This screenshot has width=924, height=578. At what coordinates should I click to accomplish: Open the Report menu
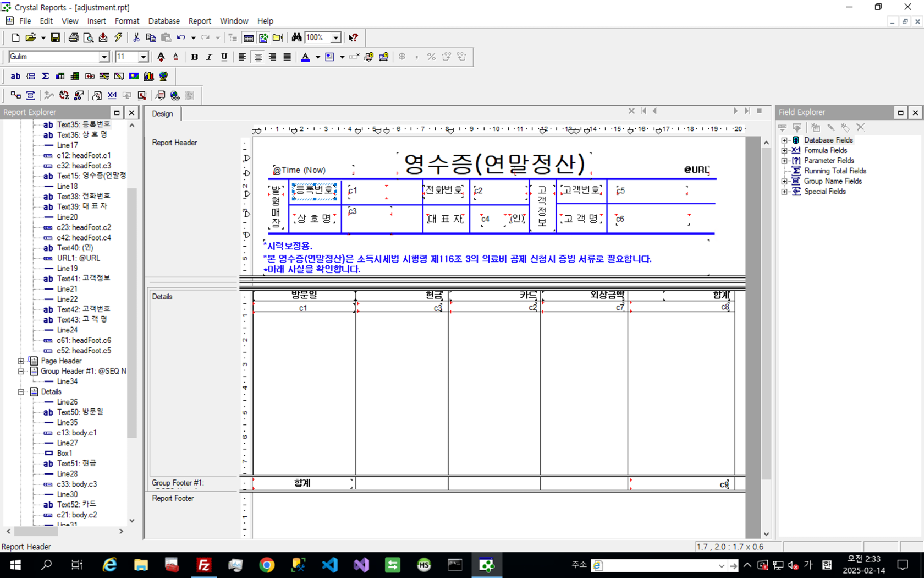point(200,21)
